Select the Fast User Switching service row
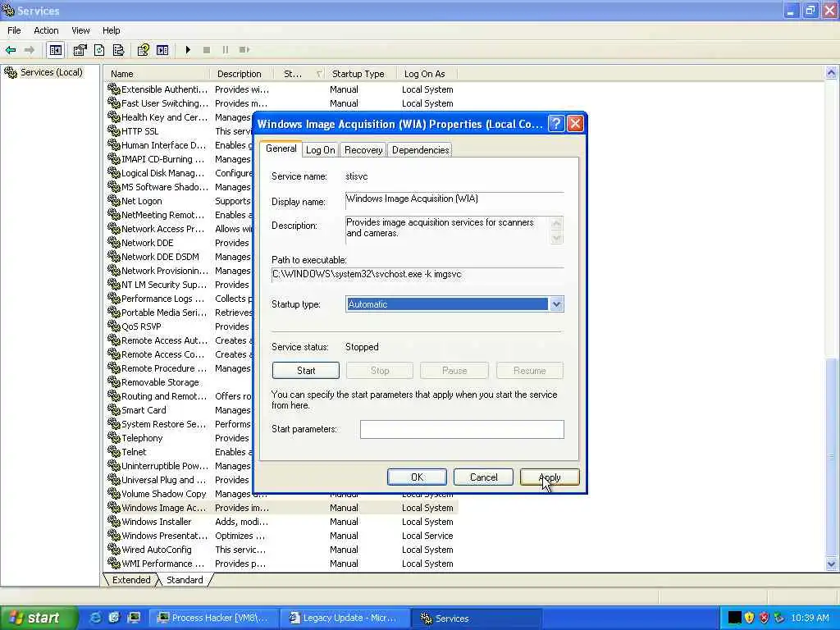This screenshot has width=840, height=630. [x=282, y=103]
